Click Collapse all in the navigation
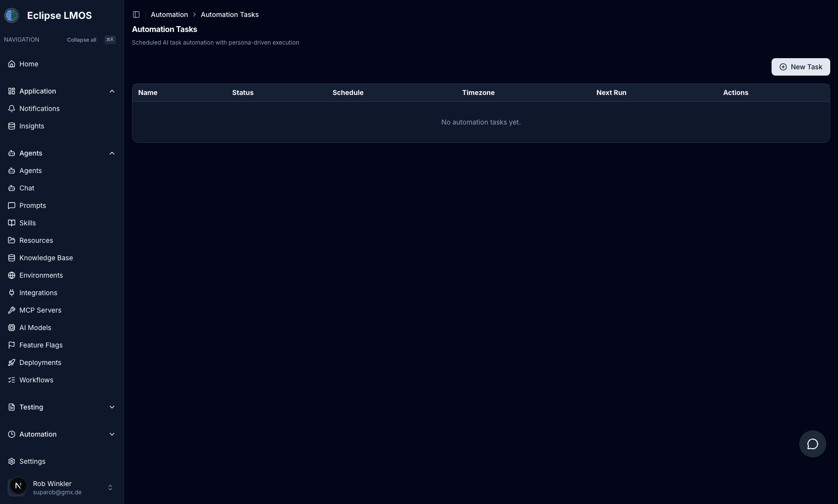Image resolution: width=838 pixels, height=504 pixels. [81, 40]
